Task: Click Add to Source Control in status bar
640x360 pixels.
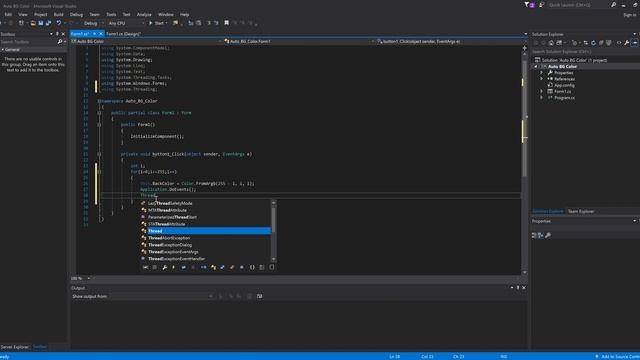Action: click(x=618, y=357)
